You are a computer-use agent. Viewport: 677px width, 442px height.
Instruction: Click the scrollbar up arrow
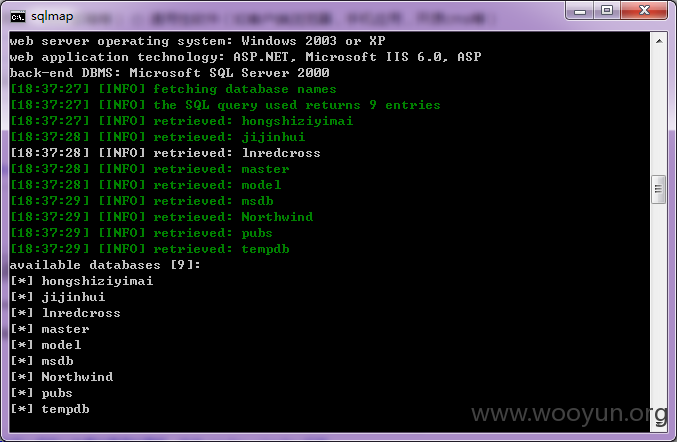pyautogui.click(x=659, y=41)
